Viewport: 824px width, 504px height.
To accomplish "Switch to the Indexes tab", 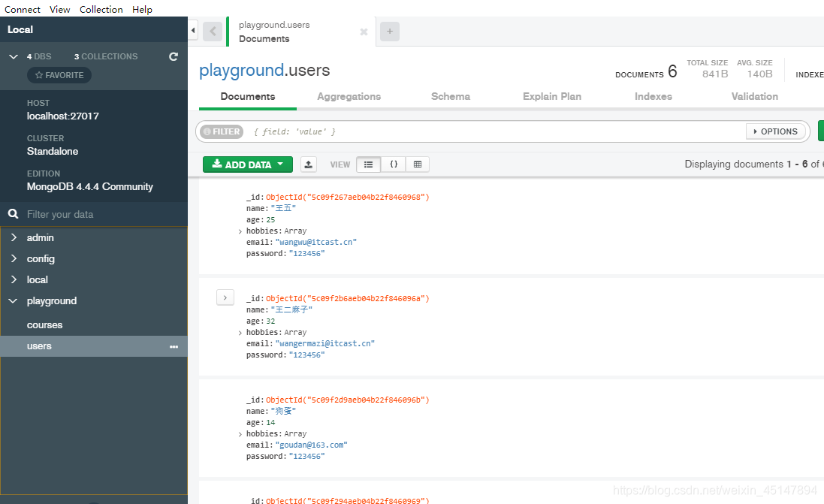I will coord(653,97).
